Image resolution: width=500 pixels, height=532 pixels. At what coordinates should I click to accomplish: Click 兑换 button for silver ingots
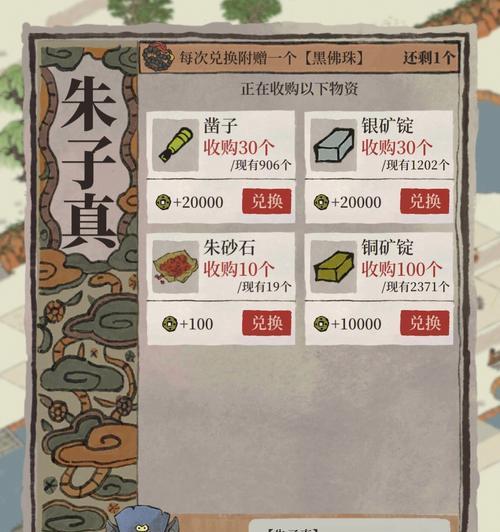coord(425,201)
